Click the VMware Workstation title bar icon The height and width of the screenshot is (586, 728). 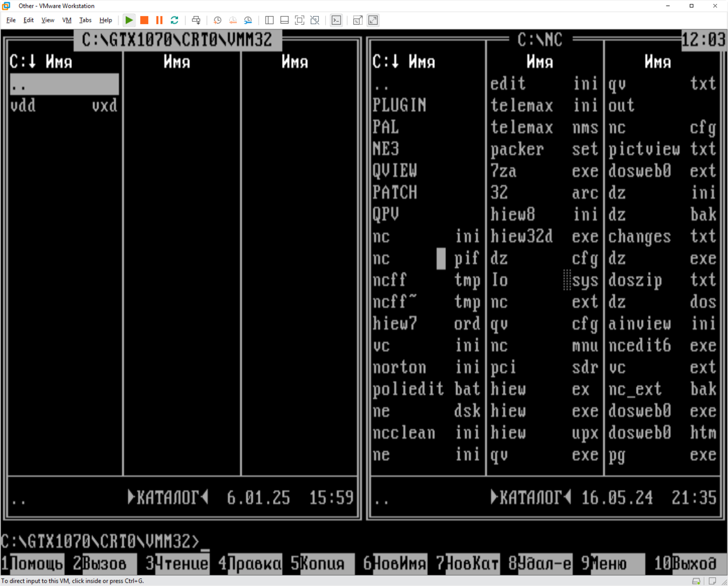(6, 6)
